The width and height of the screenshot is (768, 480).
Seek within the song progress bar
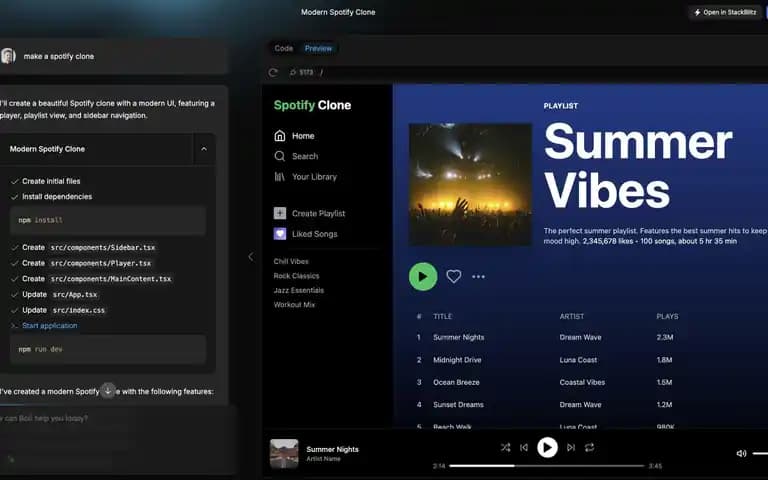coord(547,466)
